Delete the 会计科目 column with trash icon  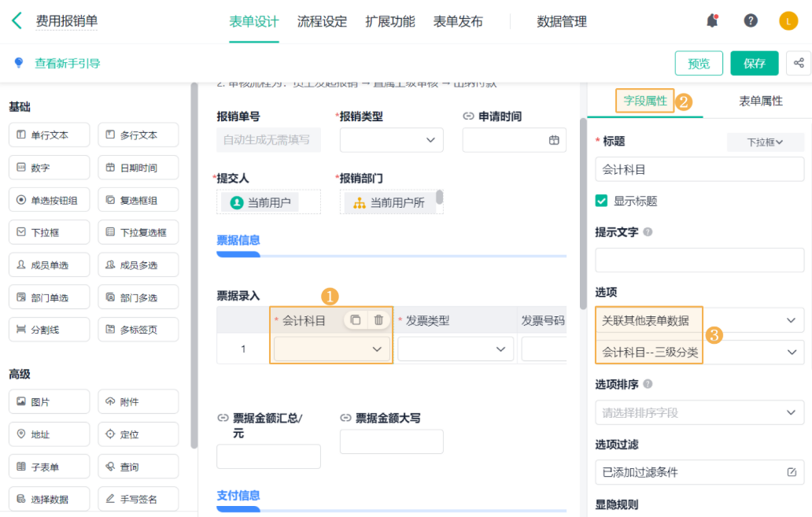(378, 320)
